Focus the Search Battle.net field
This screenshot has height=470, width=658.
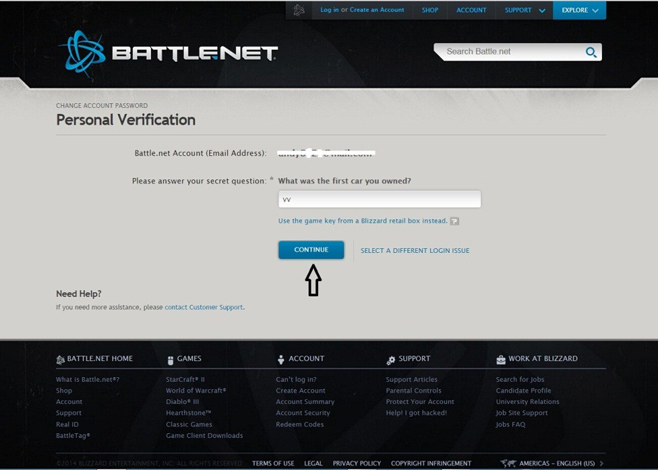[x=513, y=52]
